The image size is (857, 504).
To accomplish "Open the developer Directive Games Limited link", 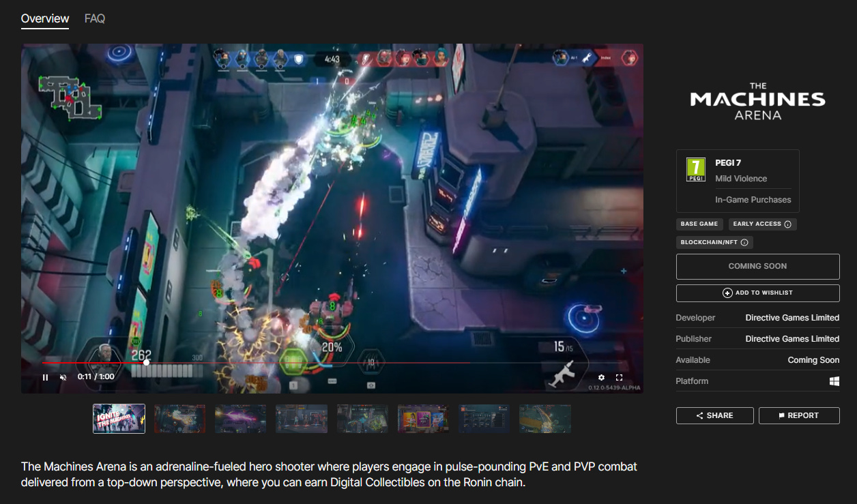I will (792, 318).
